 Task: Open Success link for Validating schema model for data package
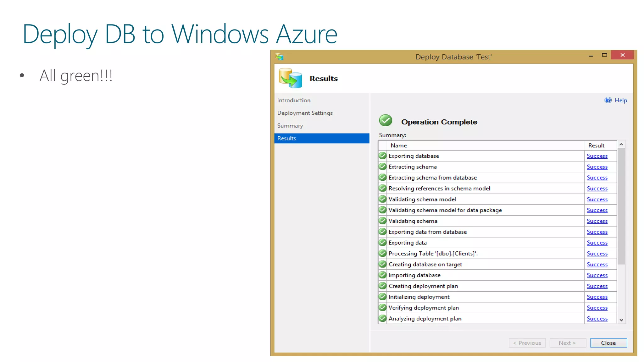pyautogui.click(x=597, y=210)
